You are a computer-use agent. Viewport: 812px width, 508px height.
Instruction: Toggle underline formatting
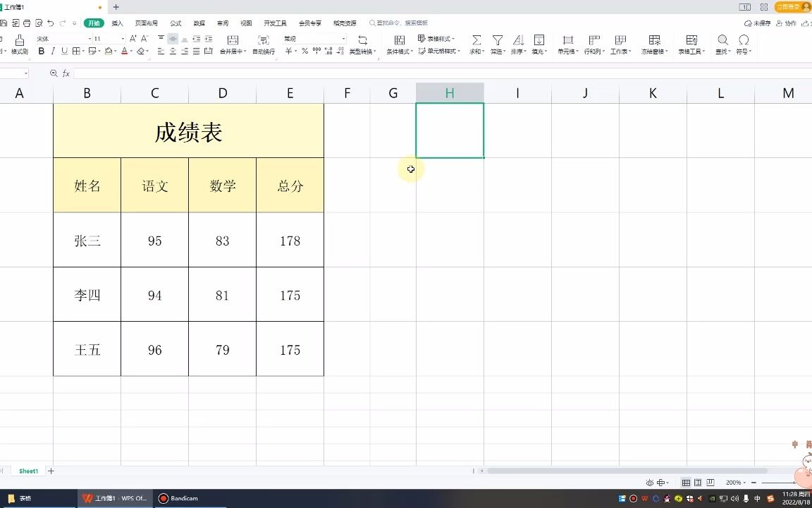[65, 51]
